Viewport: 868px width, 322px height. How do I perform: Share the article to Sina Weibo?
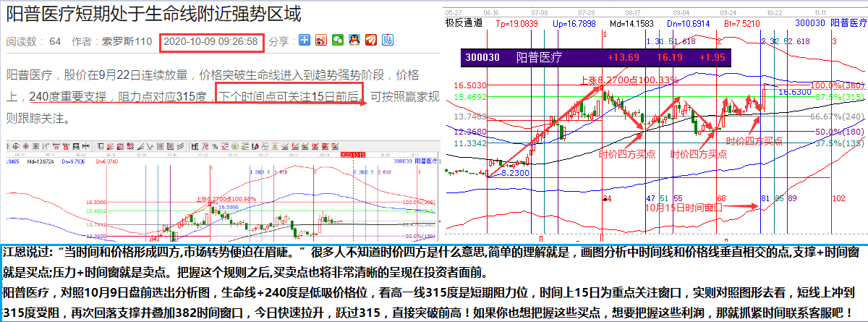(321, 41)
